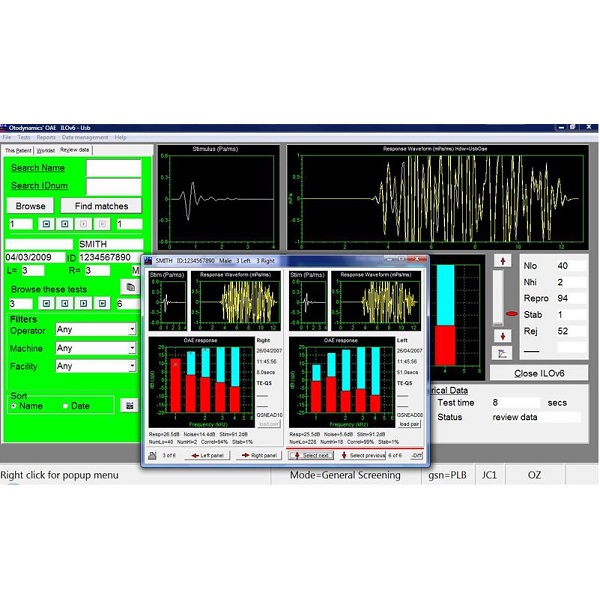Go to next test in Browse these tests row
The width and height of the screenshot is (600, 602).
tap(81, 304)
